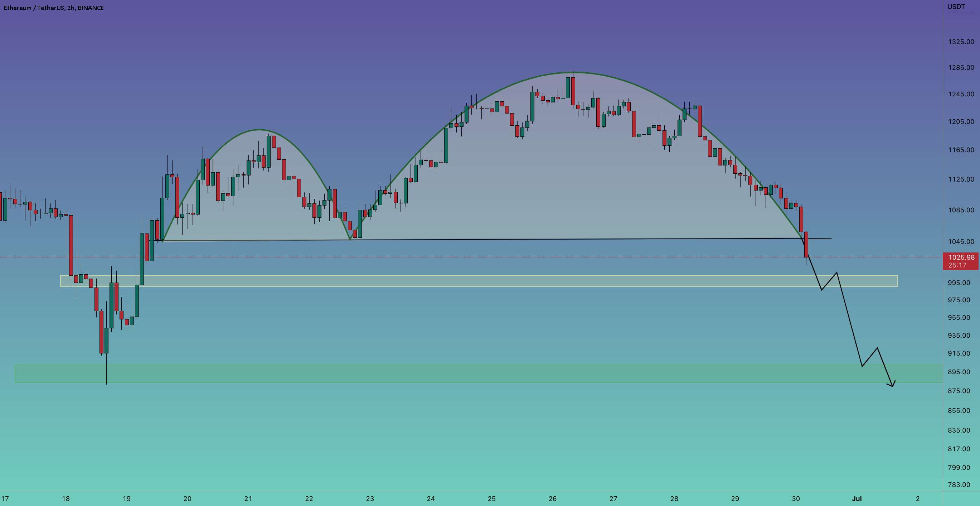Click the countdown timer 25:17

tap(957, 265)
